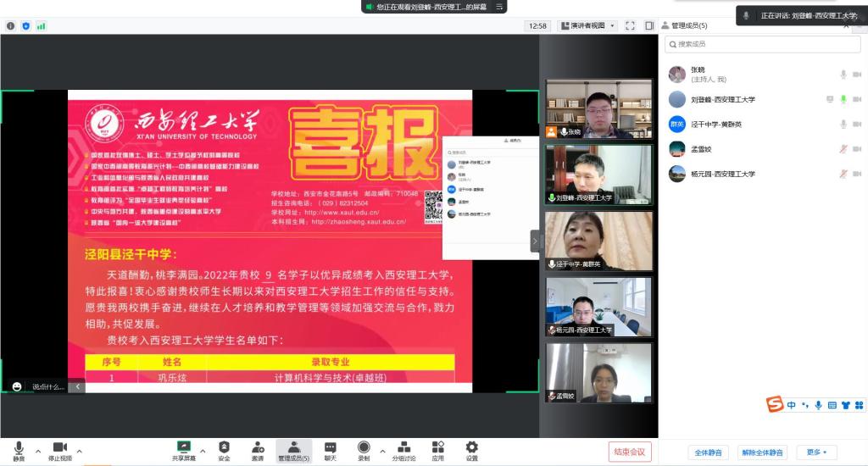Click the red 结束会议 button

click(x=630, y=452)
